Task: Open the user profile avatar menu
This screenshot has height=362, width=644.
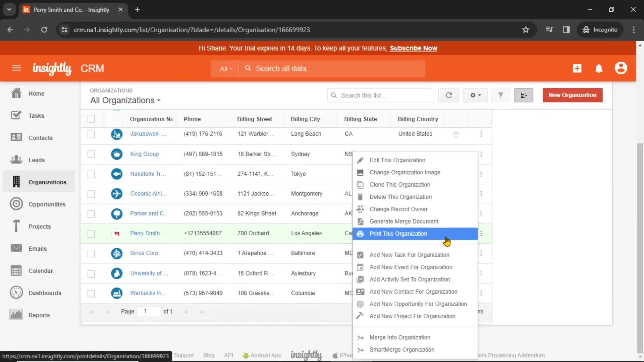Action: click(x=621, y=68)
